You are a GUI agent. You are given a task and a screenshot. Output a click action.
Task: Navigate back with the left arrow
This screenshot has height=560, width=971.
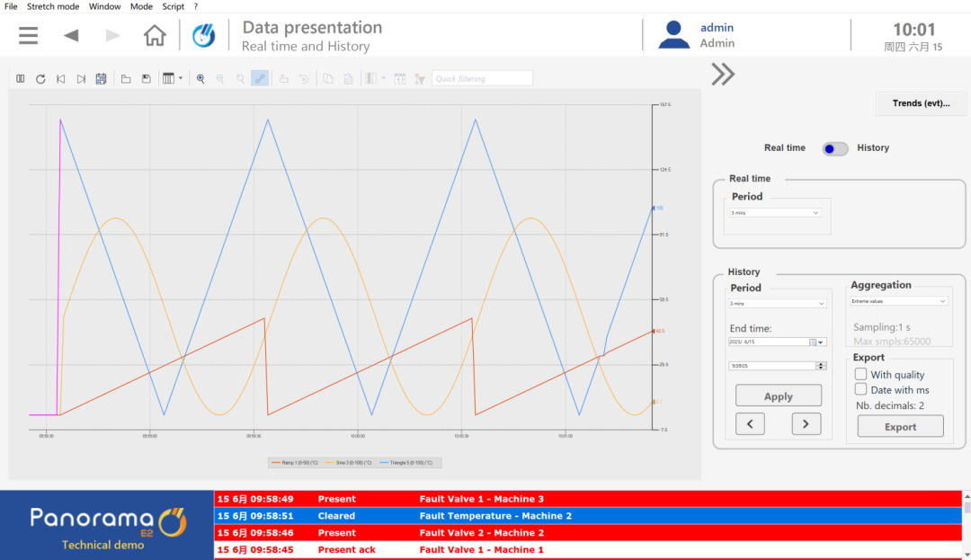click(71, 36)
